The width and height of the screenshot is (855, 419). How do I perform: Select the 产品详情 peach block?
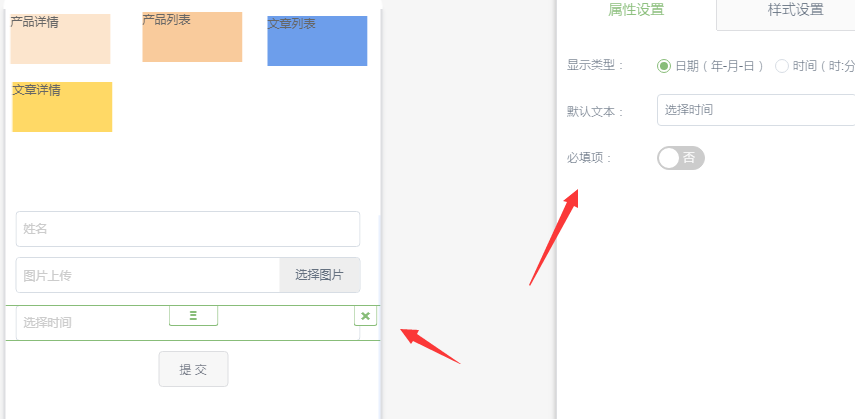60,39
